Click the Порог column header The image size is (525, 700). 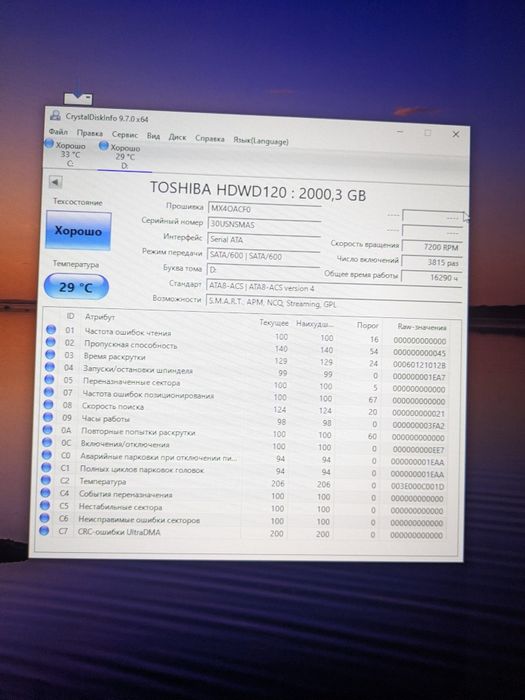click(367, 325)
